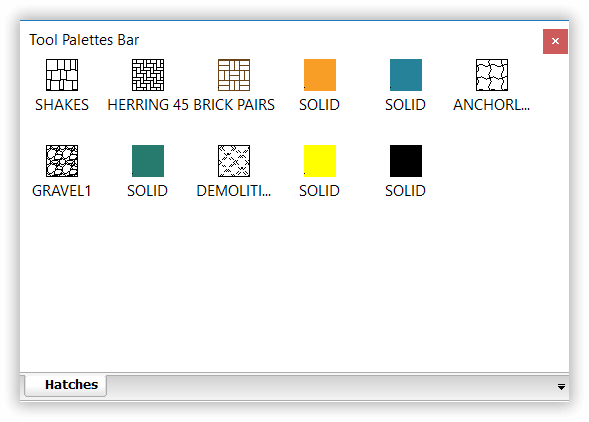Pick the HERRING 45 hatch icon
The height and width of the screenshot is (422, 589).
148,75
